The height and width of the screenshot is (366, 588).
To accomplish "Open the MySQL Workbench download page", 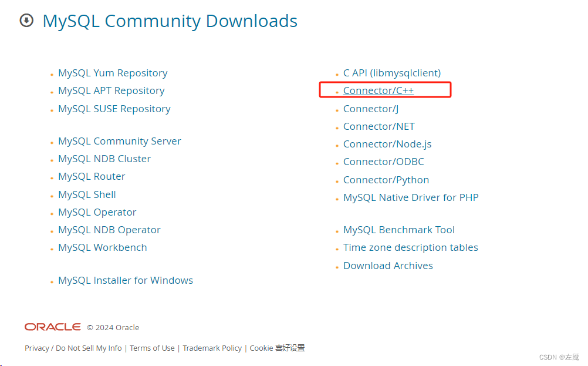I will click(102, 247).
